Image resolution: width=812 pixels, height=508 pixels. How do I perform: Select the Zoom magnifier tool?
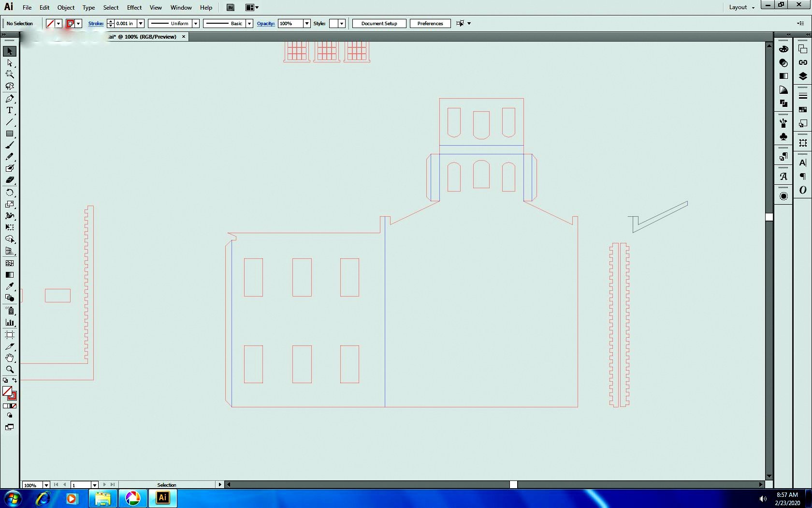point(10,370)
